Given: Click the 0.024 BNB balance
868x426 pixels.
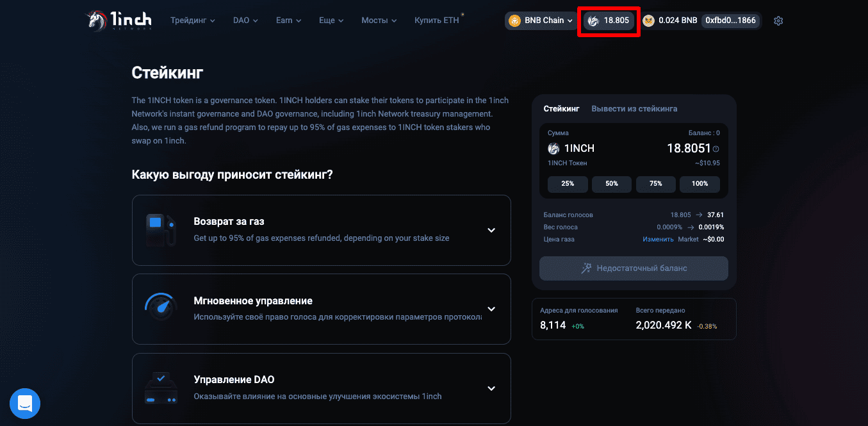Looking at the screenshot, I should pyautogui.click(x=678, y=20).
